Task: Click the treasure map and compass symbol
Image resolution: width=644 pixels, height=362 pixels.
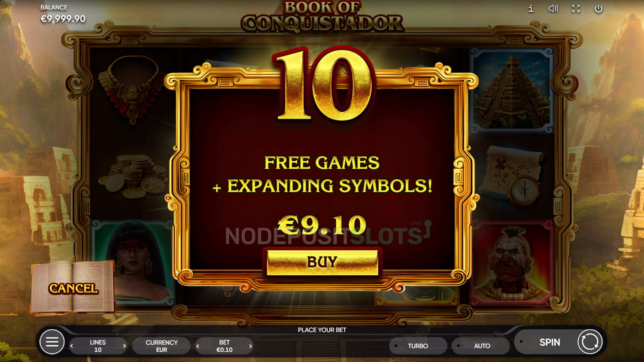Action: click(x=512, y=176)
